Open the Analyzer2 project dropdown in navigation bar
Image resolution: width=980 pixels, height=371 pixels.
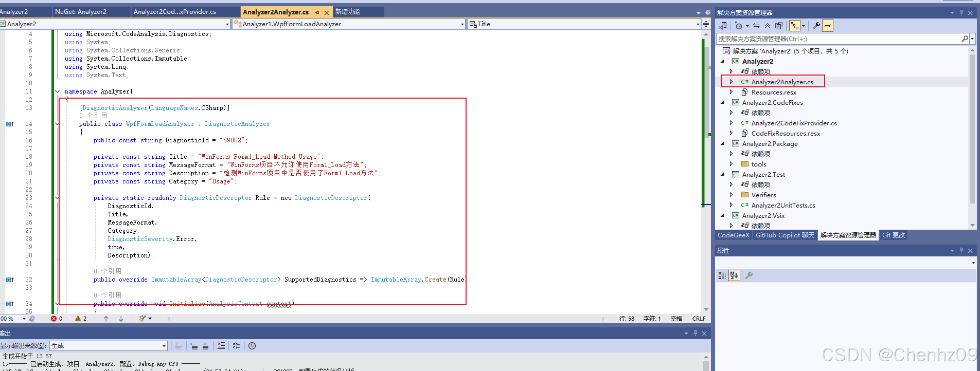click(227, 24)
